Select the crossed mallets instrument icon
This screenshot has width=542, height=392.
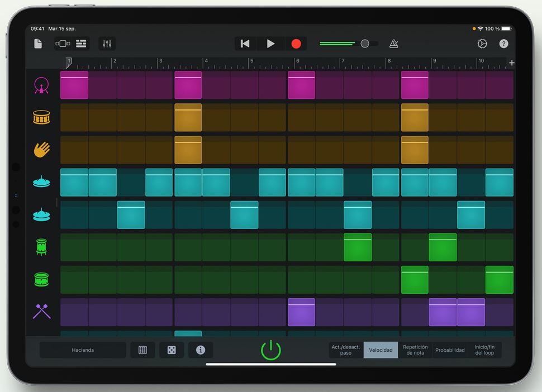point(41,313)
